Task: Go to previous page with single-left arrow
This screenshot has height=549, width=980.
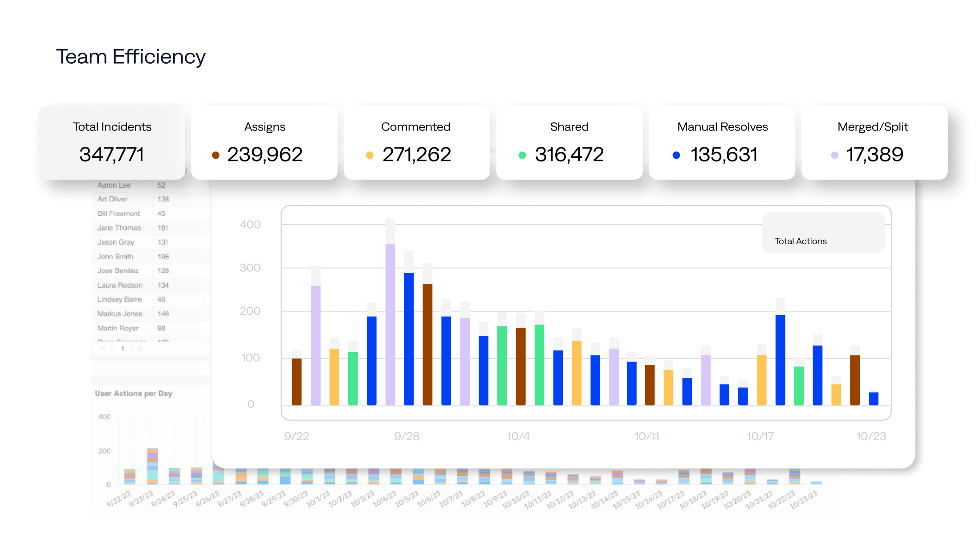Action: [x=112, y=349]
